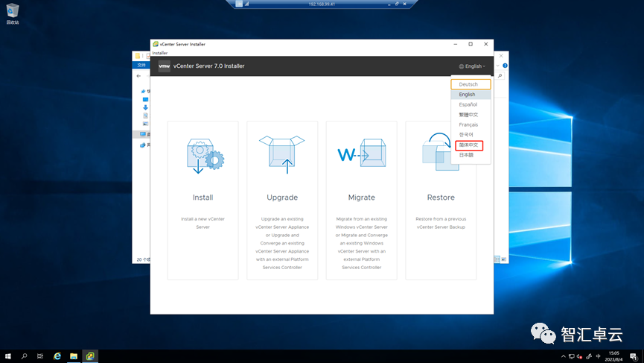Screen dimensions: 644x363
Task: Click the back arrow in Explorer window
Action: (138, 75)
